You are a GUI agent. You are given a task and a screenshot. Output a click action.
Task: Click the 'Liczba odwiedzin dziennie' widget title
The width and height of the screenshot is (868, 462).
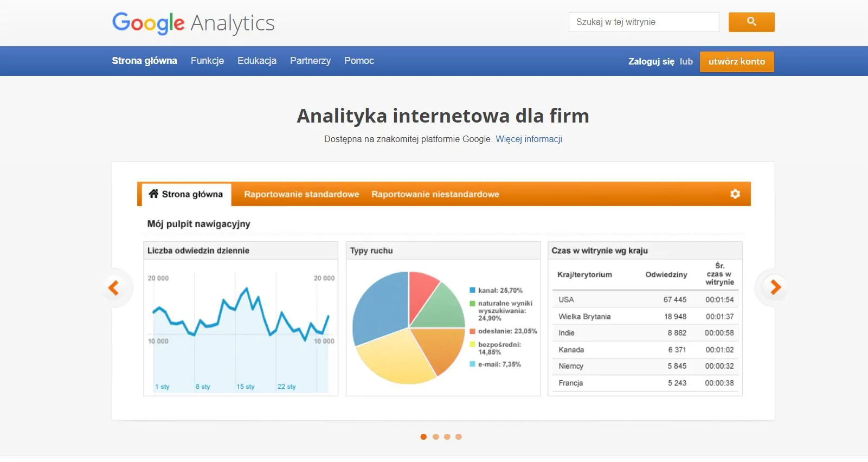click(x=198, y=251)
